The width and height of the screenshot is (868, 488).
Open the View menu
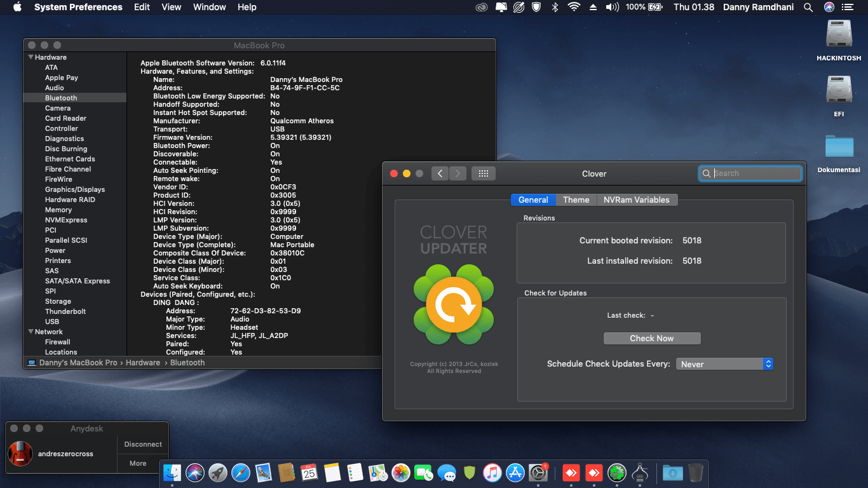[x=172, y=7]
